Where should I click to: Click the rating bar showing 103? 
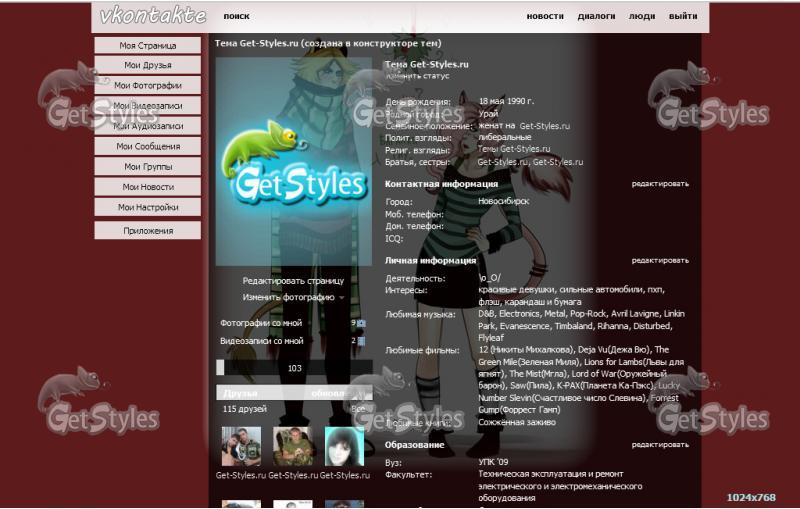(x=294, y=368)
